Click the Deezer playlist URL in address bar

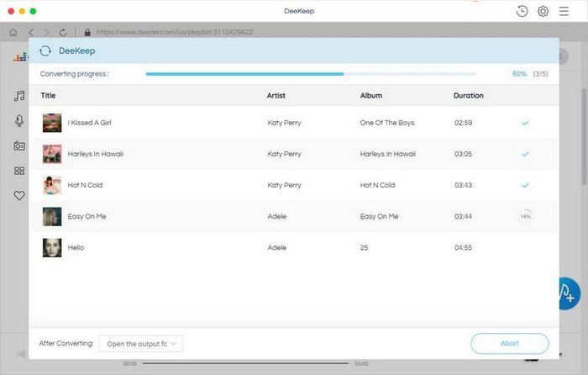(x=175, y=32)
